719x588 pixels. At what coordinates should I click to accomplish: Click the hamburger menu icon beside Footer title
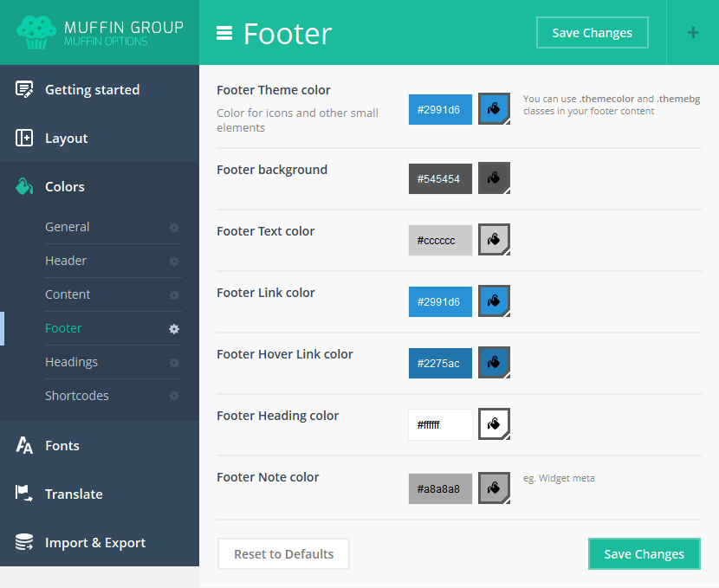[224, 33]
